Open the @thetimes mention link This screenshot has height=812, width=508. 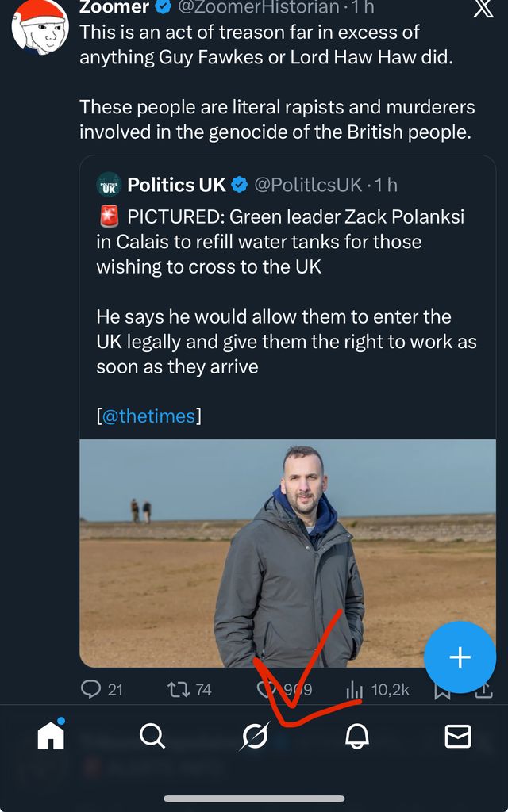(148, 416)
